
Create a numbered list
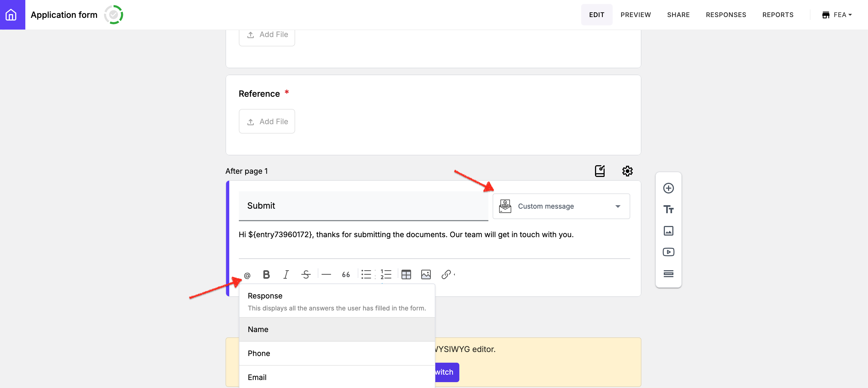coord(386,274)
